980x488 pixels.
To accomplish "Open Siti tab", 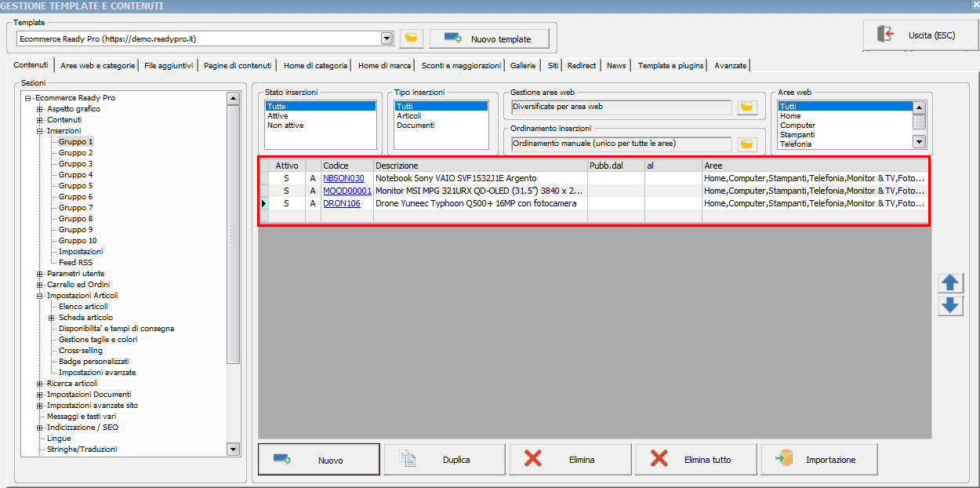I will pos(554,66).
